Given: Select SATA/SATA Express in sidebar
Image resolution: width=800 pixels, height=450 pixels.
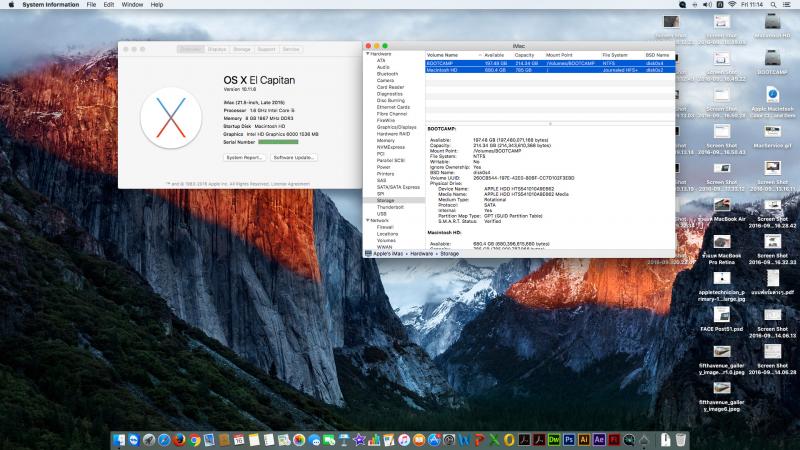Looking at the screenshot, I should tap(398, 187).
